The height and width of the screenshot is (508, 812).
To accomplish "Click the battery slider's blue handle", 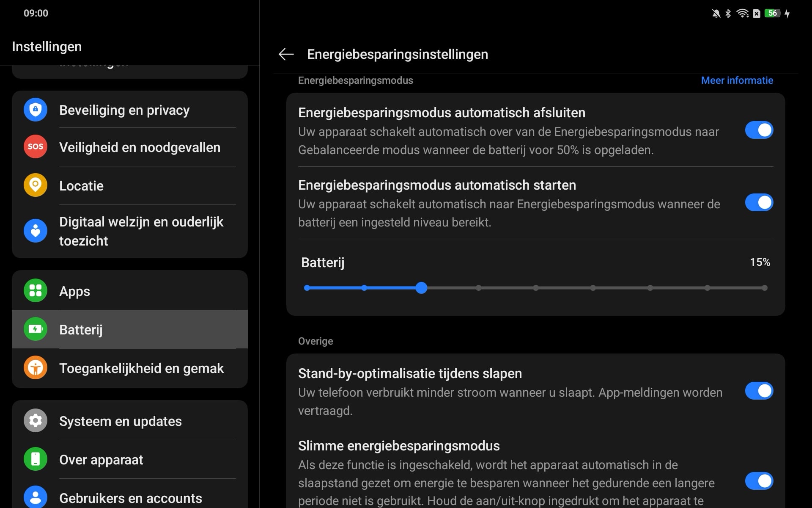I will pos(421,288).
